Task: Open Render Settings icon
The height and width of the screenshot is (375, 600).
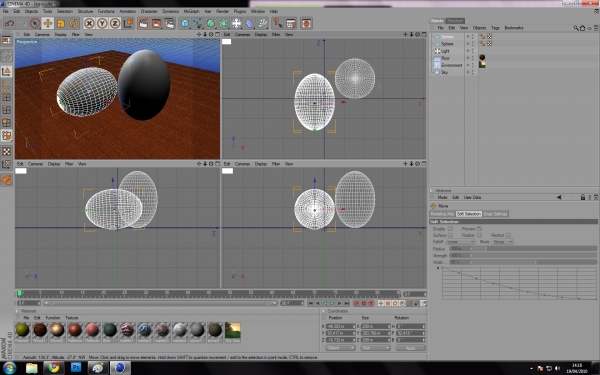Action: click(x=170, y=23)
